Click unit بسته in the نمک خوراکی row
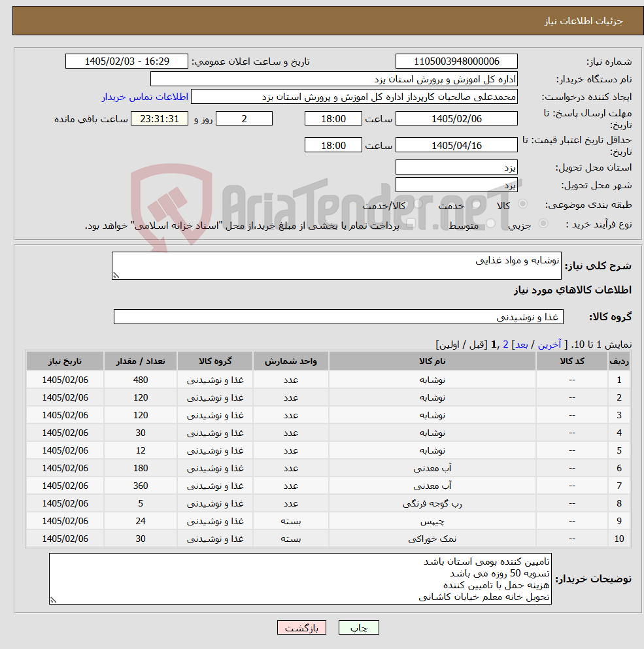Screen dimensions: 644x649 (291, 539)
